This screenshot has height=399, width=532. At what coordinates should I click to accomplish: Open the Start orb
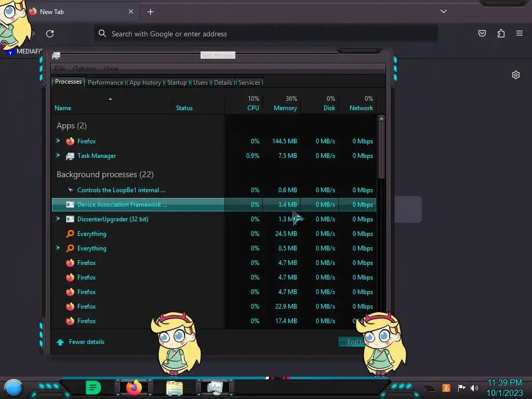pos(14,388)
